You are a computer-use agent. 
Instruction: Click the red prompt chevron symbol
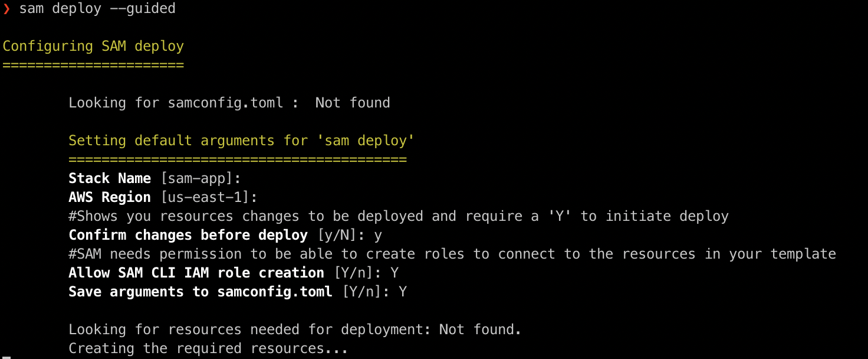(x=6, y=9)
